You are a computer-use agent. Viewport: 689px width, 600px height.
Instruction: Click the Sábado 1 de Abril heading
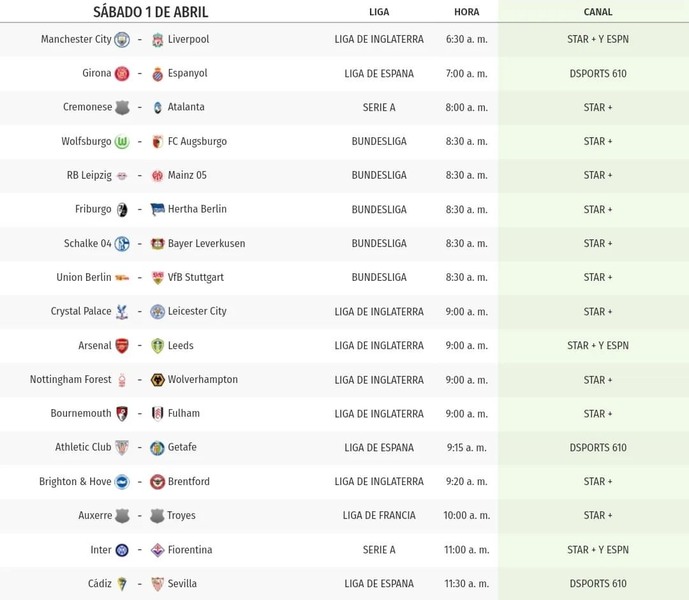tap(151, 12)
